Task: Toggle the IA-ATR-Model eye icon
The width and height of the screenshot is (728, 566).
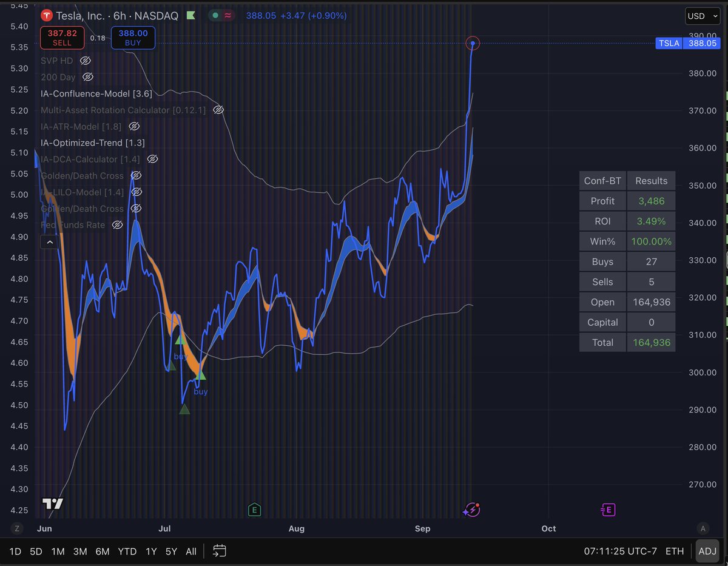Action: 134,126
